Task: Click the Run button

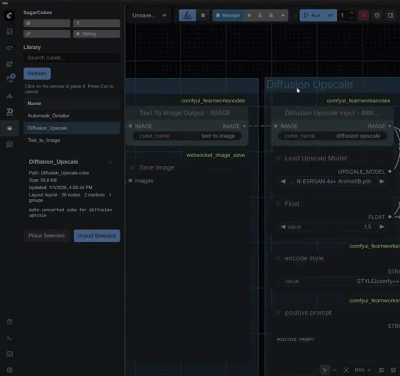Action: coord(313,15)
